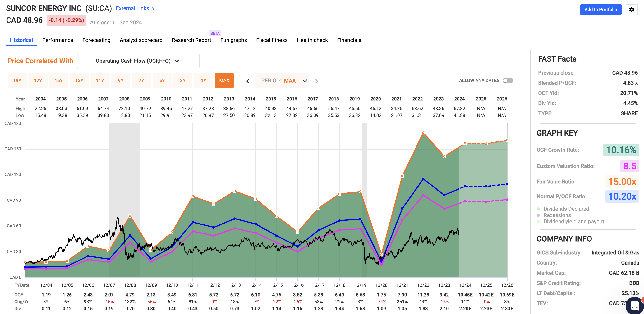Open the Operating Cash Flow correlation dropdown
The image size is (644, 314).
138,61
